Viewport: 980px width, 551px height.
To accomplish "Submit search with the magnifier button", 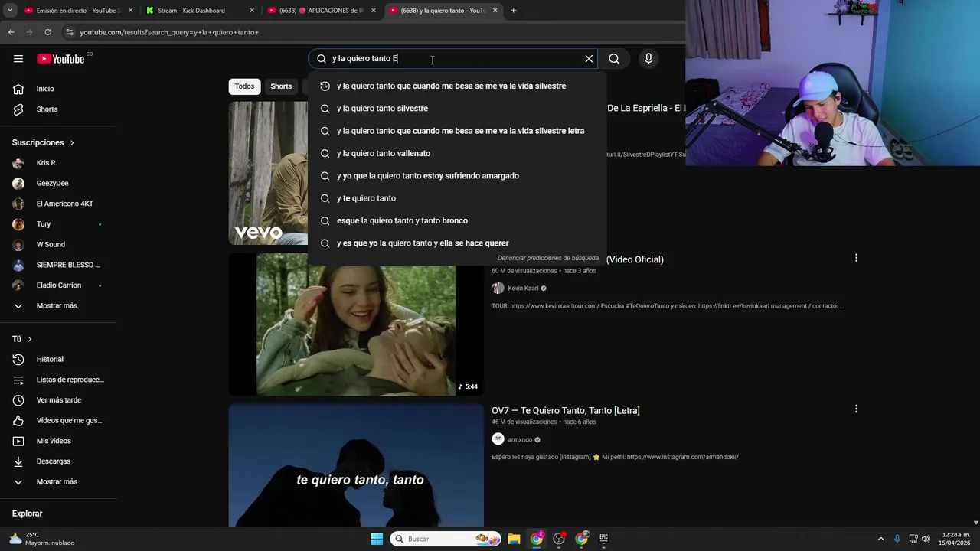I will [x=614, y=59].
